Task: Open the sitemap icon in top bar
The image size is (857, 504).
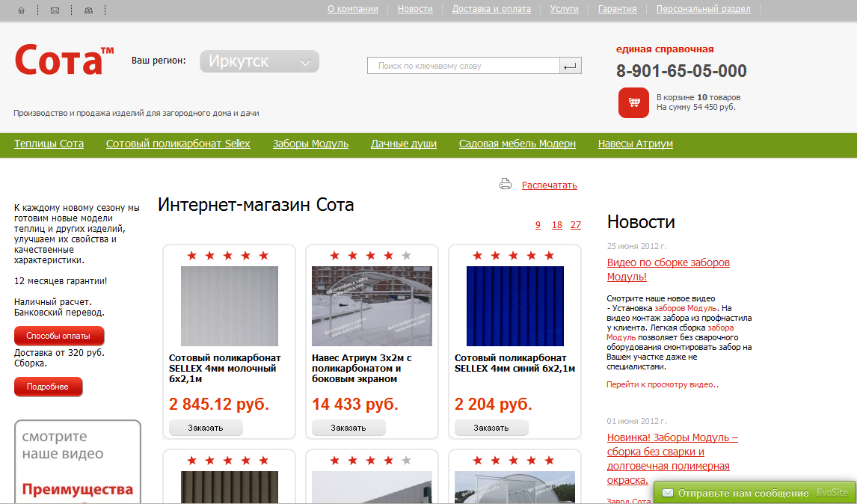Action: click(x=88, y=10)
